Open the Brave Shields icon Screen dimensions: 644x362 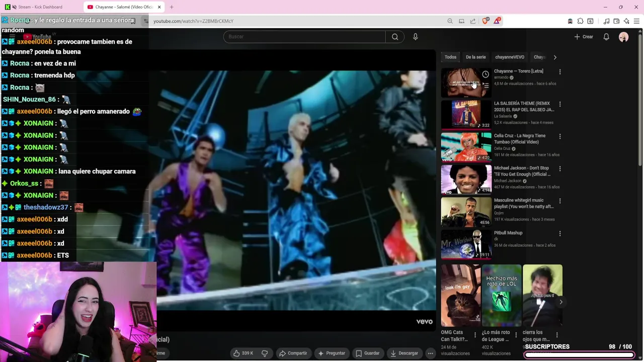pos(486,21)
